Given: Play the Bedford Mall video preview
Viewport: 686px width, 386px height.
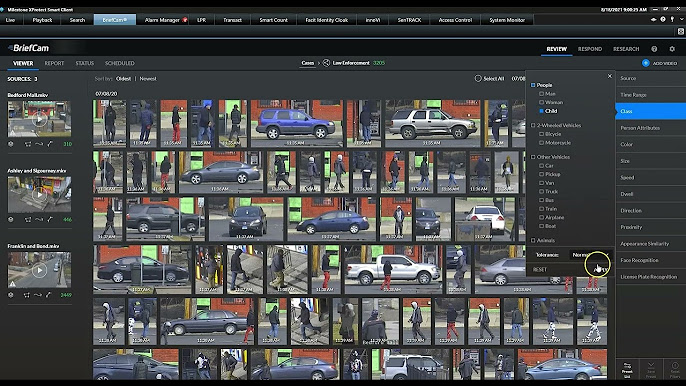Looking at the screenshot, I should [x=39, y=119].
